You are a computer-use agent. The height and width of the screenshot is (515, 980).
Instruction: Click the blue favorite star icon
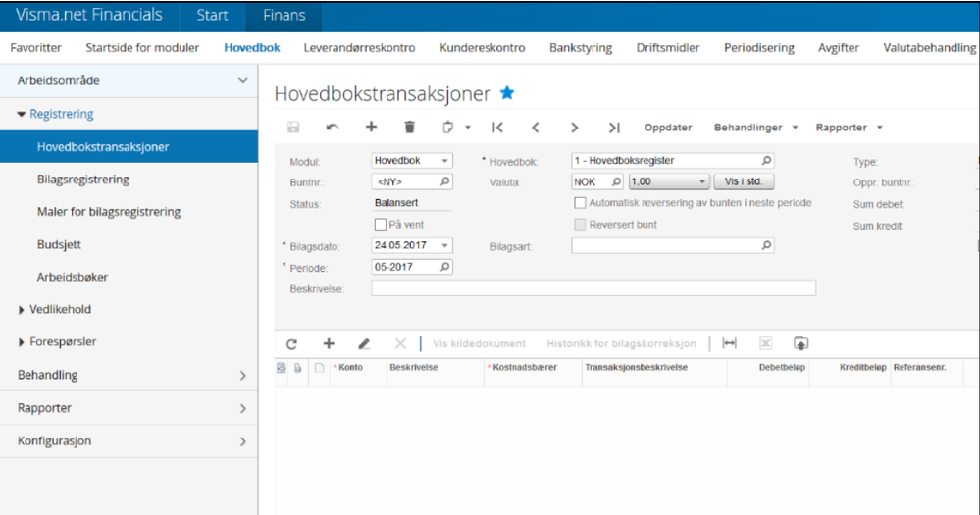click(x=507, y=93)
